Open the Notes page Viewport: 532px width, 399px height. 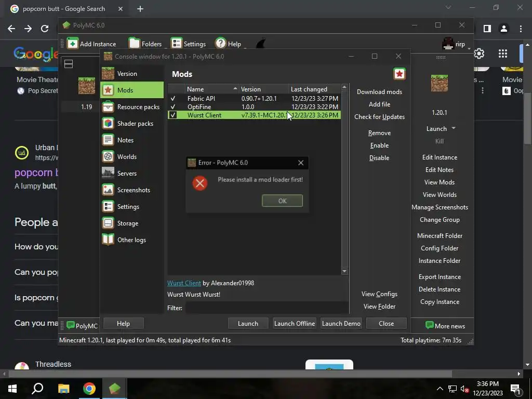click(132, 140)
